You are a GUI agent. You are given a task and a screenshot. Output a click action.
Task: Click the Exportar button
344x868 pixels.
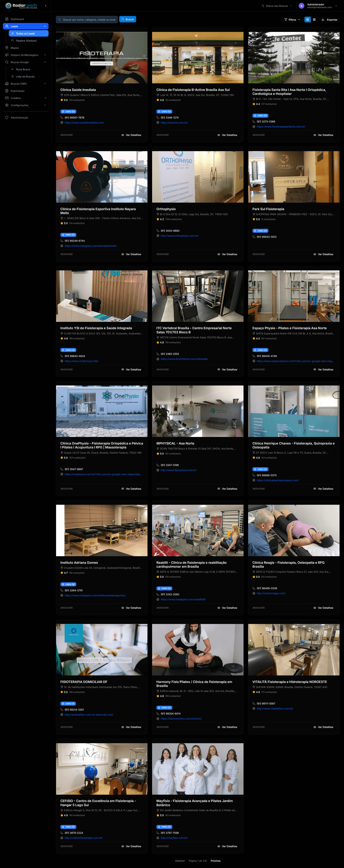coord(329,20)
